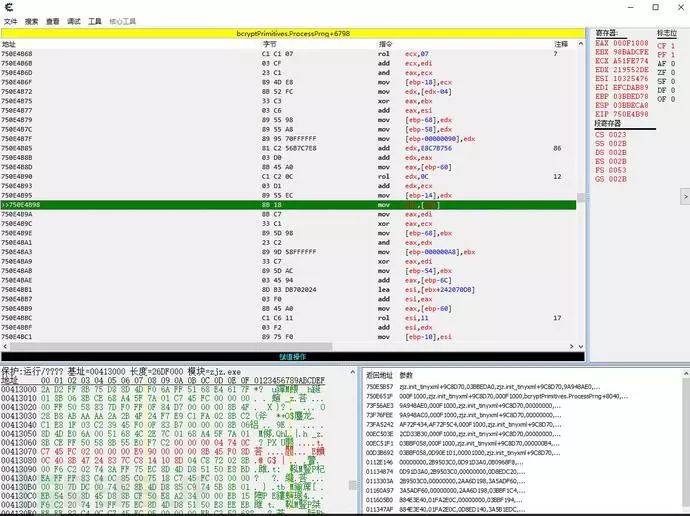Open the 查看 (View) menu
The width and height of the screenshot is (690, 516).
(x=52, y=21)
